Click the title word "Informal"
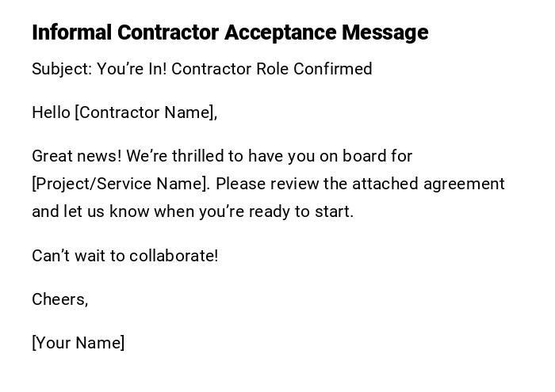 pyautogui.click(x=71, y=32)
